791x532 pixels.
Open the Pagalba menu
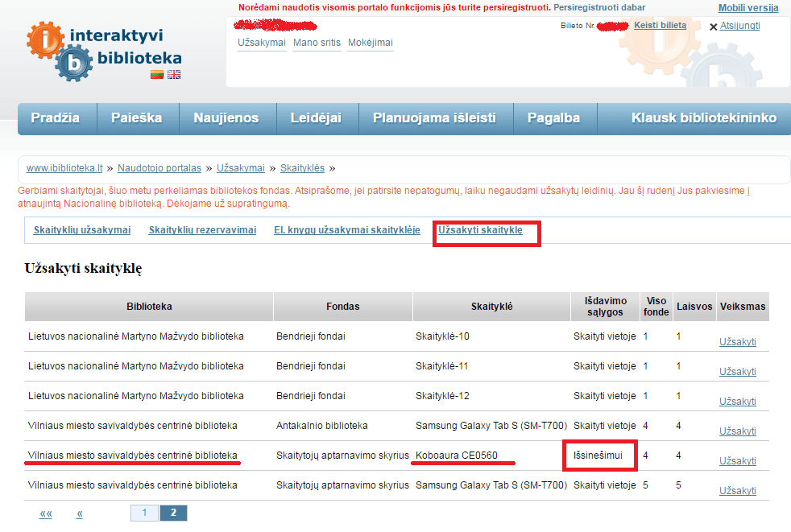tap(555, 118)
